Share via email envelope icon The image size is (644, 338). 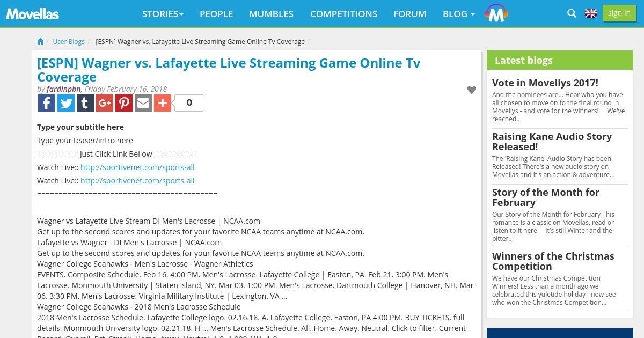[x=143, y=103]
